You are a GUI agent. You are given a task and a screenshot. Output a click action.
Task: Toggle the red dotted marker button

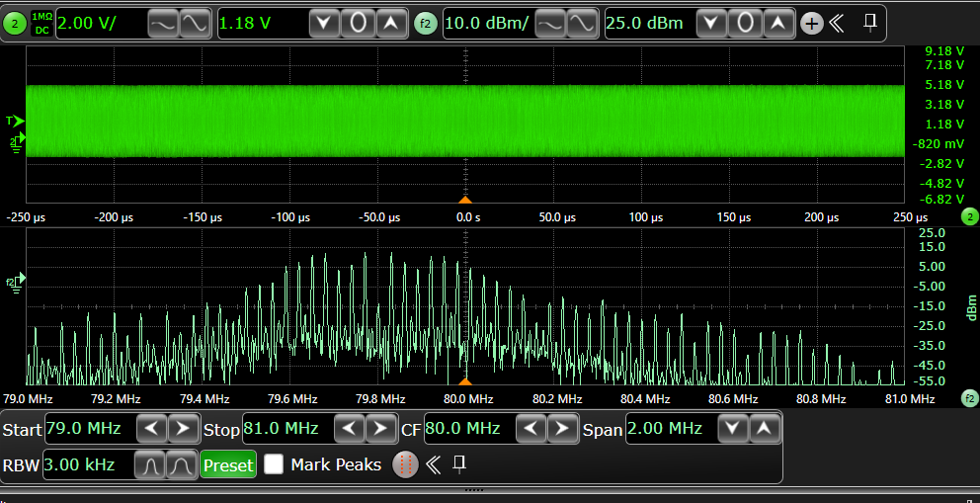pos(405,464)
